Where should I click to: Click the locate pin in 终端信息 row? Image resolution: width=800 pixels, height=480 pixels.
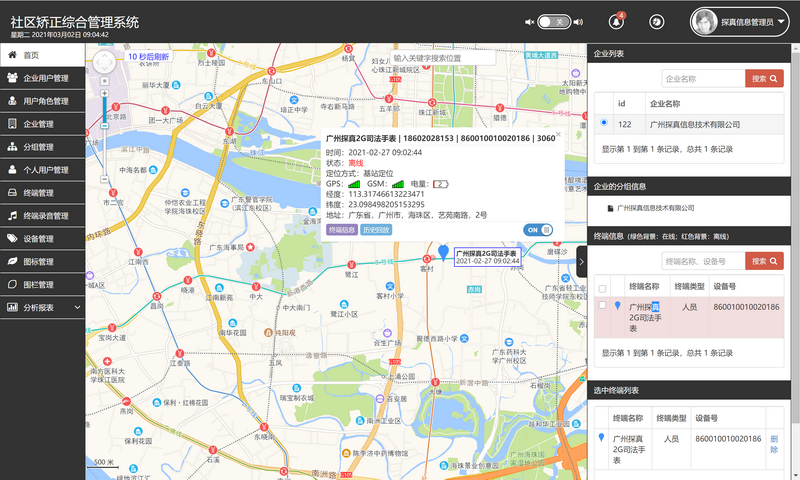coord(618,305)
